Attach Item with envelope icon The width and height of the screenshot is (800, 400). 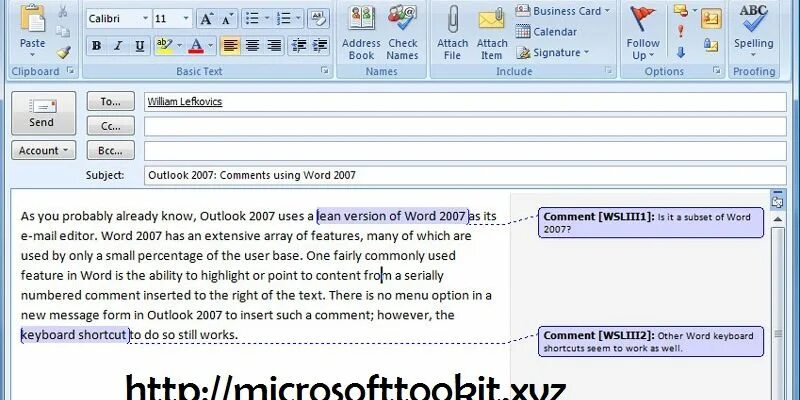(491, 33)
